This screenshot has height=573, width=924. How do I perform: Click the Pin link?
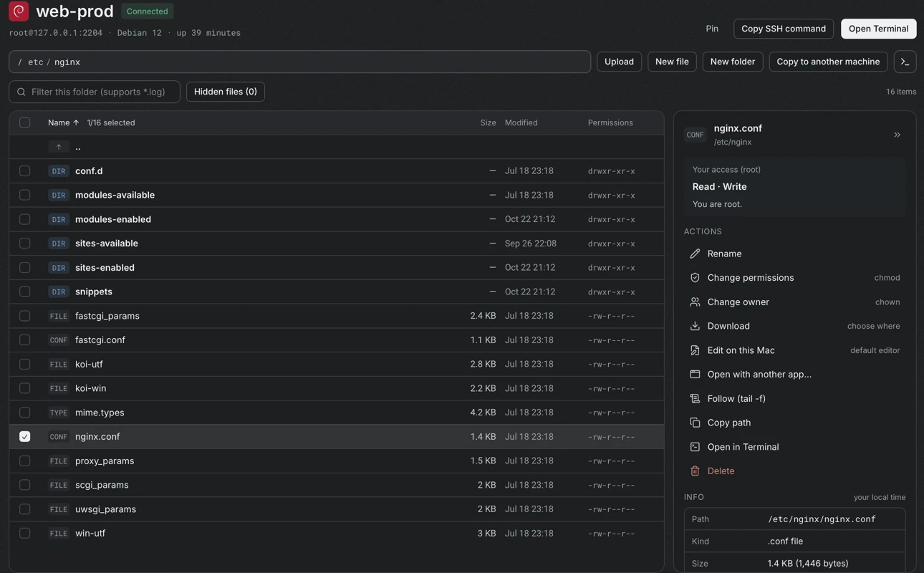click(x=712, y=29)
